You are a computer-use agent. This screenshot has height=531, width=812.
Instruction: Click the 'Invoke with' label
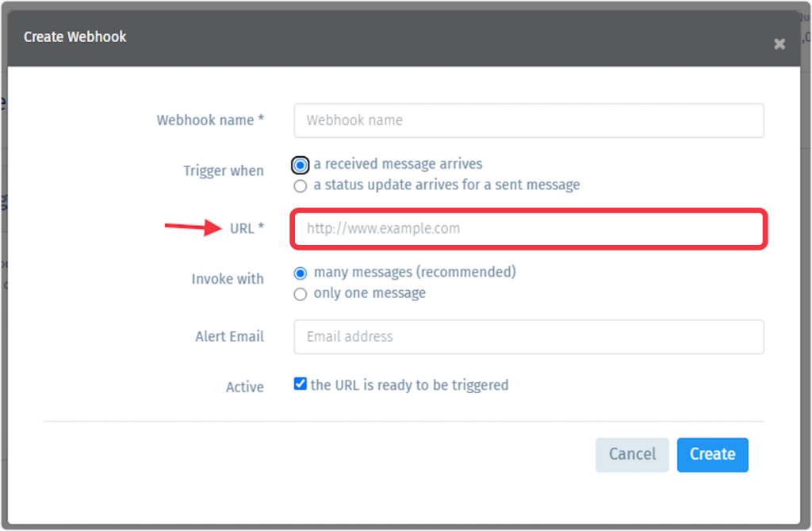click(228, 279)
